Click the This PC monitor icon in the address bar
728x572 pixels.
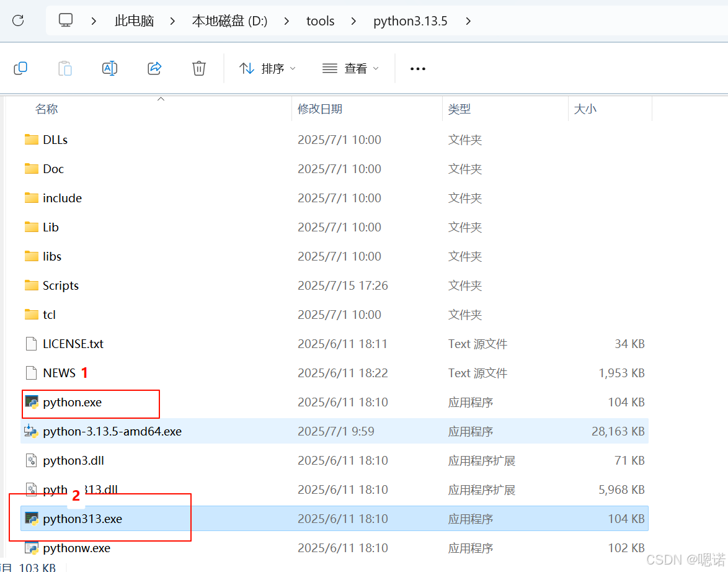66,20
